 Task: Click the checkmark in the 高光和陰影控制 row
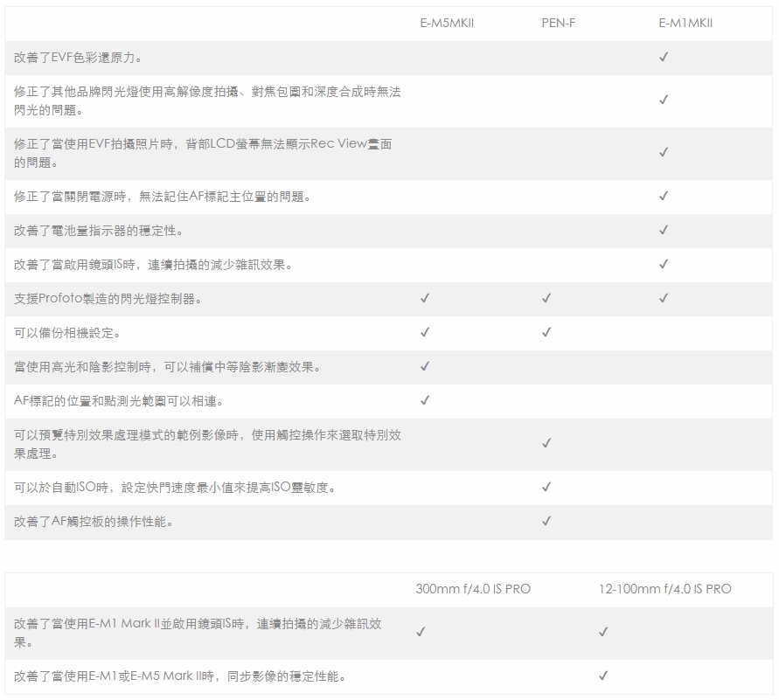tap(425, 366)
